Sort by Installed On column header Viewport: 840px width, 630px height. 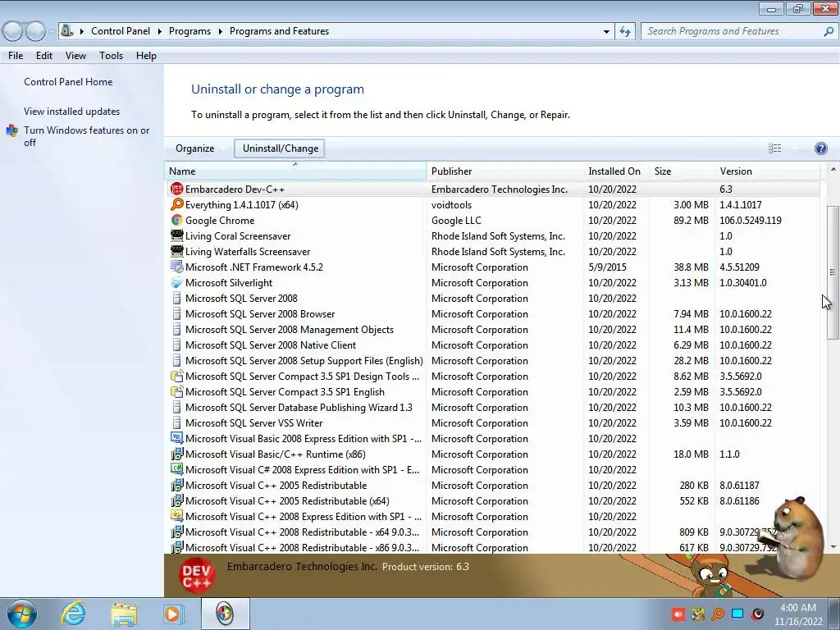(x=616, y=171)
